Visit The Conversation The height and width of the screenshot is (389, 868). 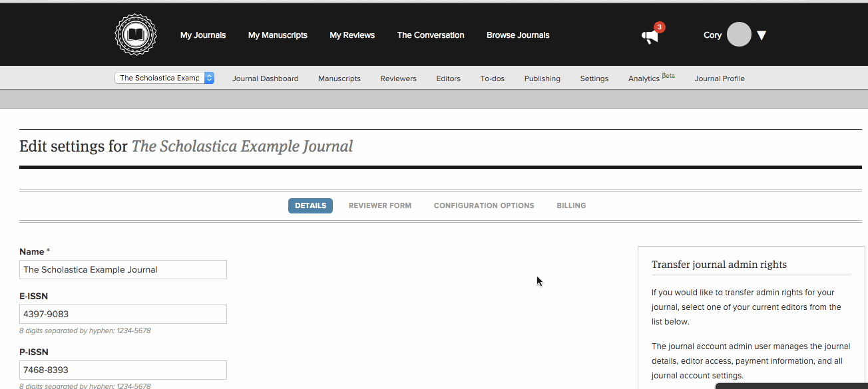pos(431,35)
